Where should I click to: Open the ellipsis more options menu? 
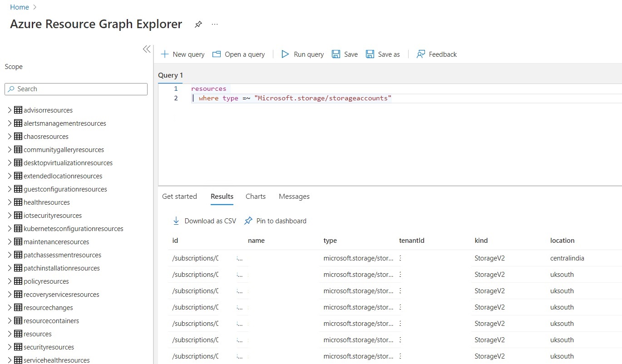[x=215, y=25]
